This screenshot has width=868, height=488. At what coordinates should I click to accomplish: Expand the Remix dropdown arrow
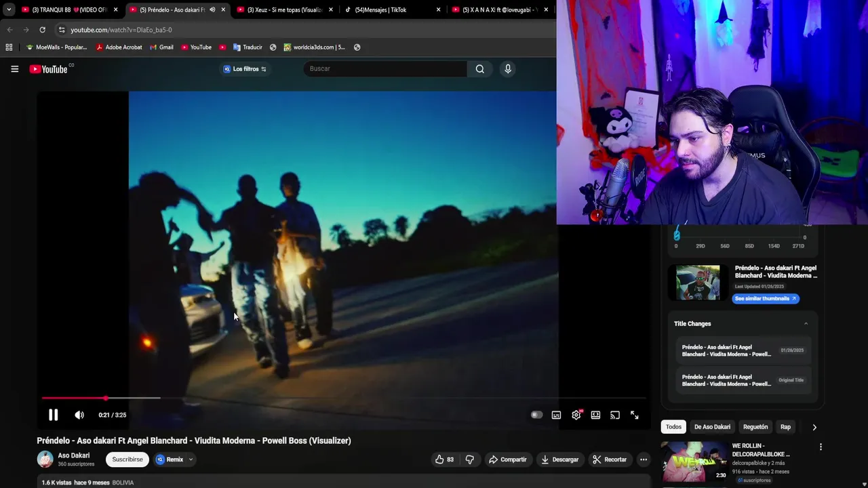click(191, 460)
